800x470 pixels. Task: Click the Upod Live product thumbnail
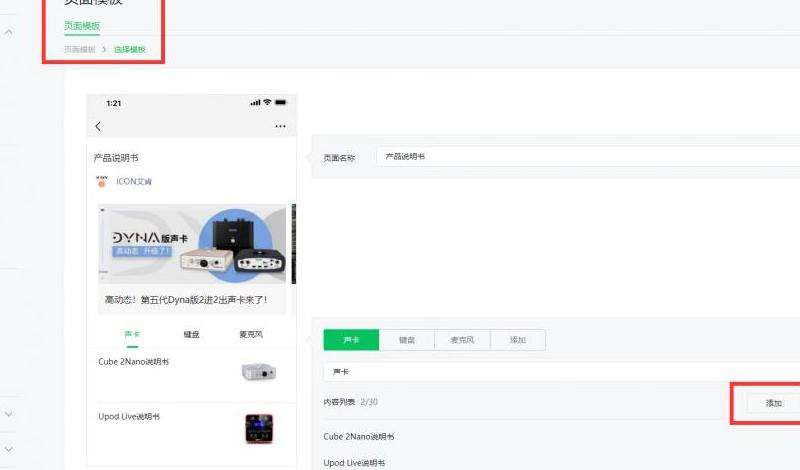259,428
